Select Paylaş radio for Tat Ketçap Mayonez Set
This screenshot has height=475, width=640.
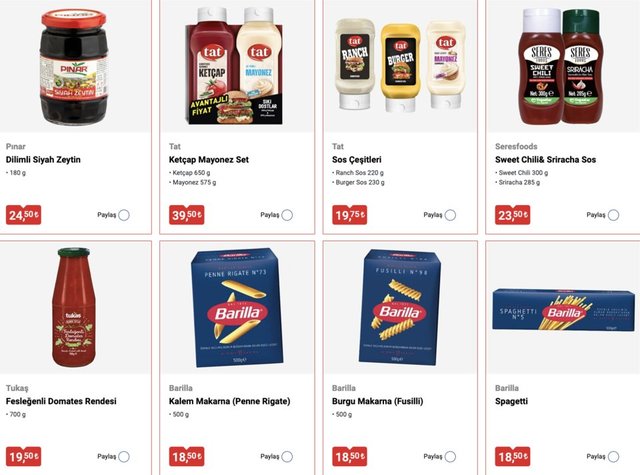click(287, 215)
